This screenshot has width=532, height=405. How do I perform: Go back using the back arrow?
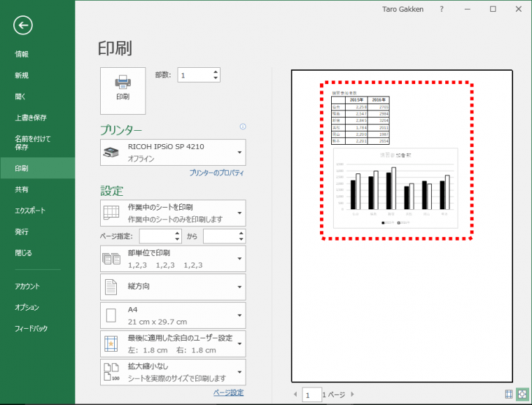(23, 25)
